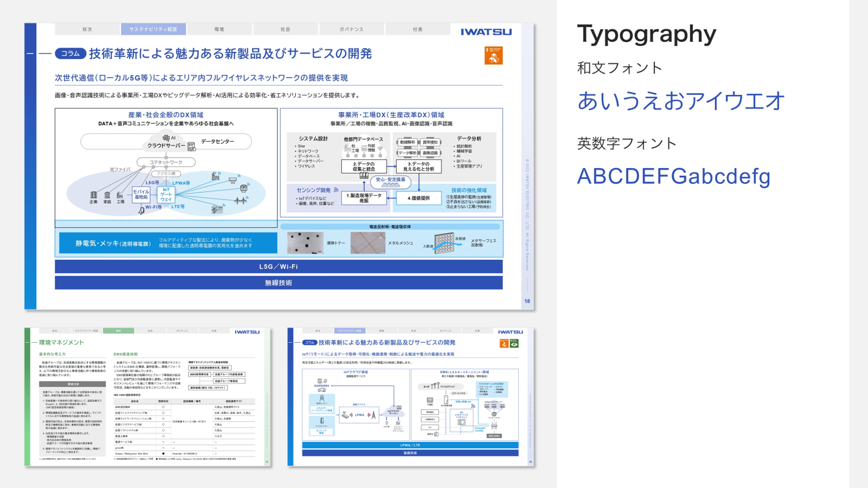Click the LPWA等 label in the network diagram
This screenshot has width=868, height=488.
[x=181, y=183]
